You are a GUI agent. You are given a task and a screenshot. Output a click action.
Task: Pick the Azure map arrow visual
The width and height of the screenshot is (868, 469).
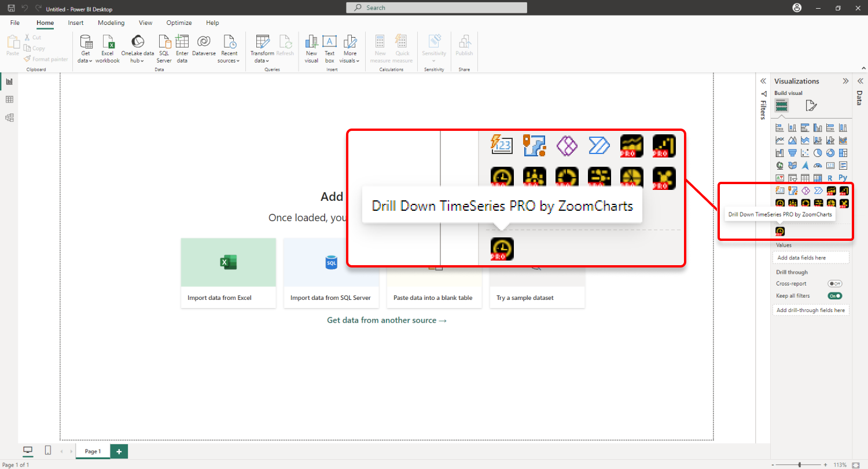click(805, 166)
